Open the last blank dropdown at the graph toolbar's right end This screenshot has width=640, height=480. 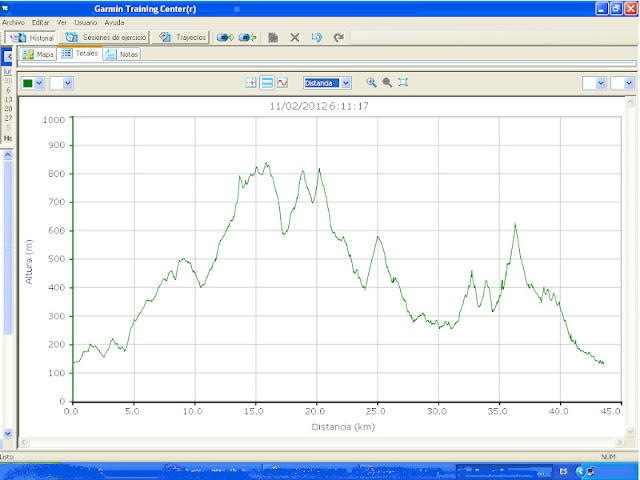pyautogui.click(x=622, y=83)
